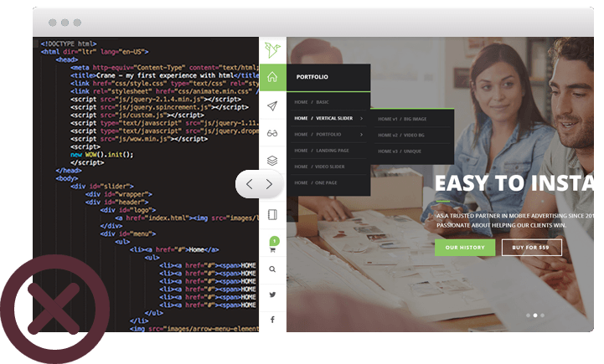
Task: Click the Facebook icon in sidebar
Action: [x=272, y=320]
